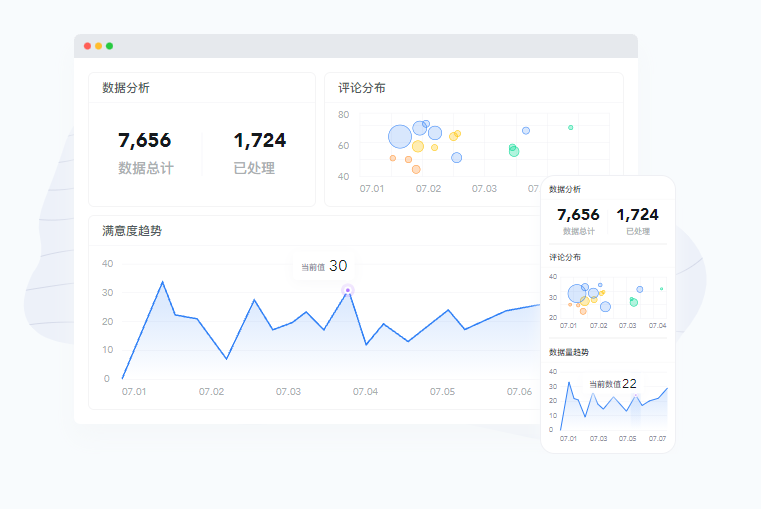
Task: Click the purple highlighted point on 满意度趋势 line
Action: (347, 290)
